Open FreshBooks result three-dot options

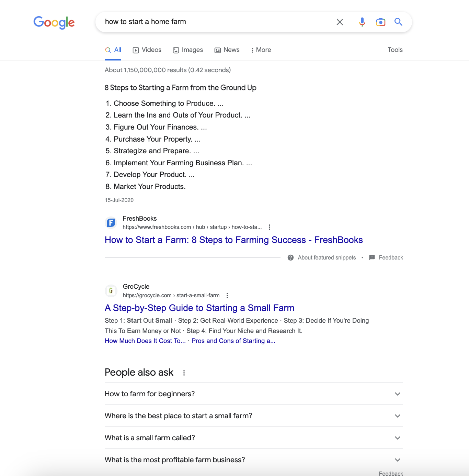pyautogui.click(x=270, y=227)
